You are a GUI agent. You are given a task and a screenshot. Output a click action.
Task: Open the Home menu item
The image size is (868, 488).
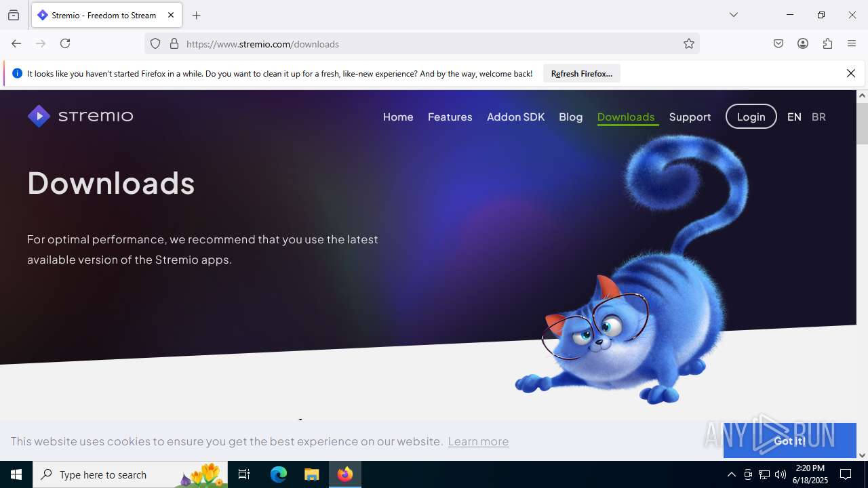click(x=398, y=117)
